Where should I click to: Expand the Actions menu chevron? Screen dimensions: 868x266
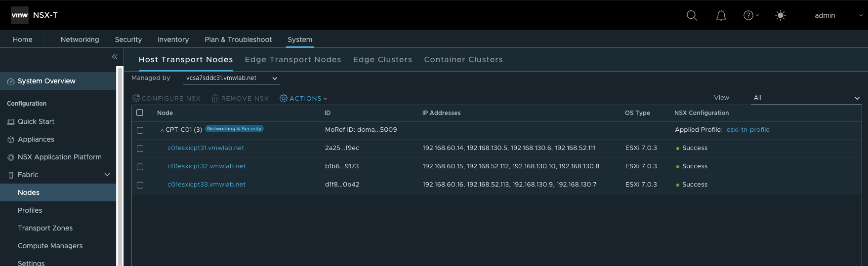tap(325, 99)
